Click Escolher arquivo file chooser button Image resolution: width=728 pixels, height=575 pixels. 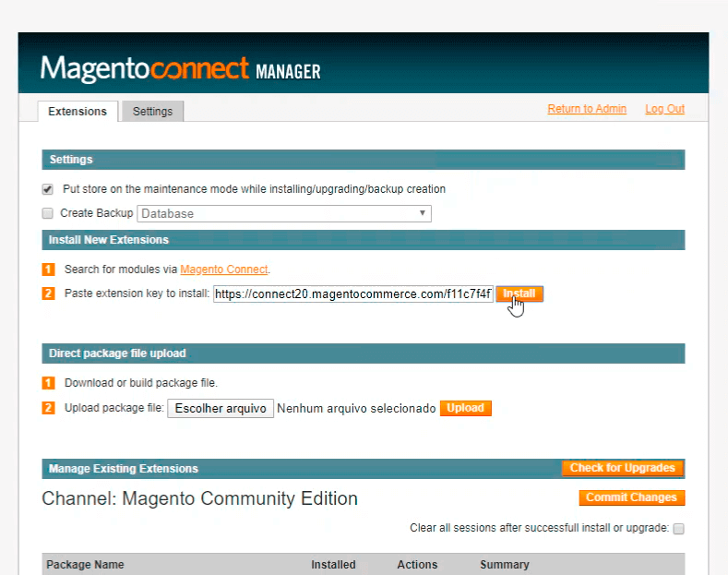pos(221,408)
